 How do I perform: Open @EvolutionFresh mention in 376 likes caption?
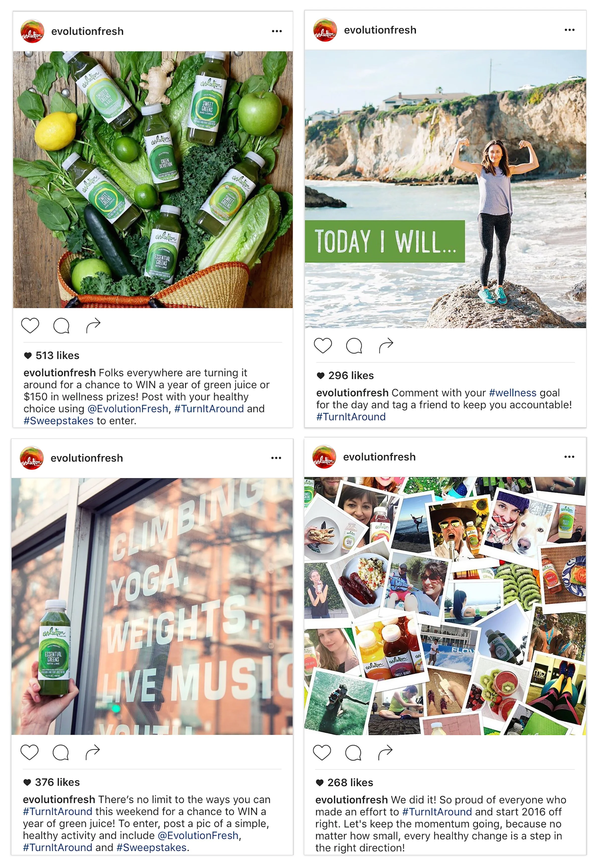pos(198,836)
